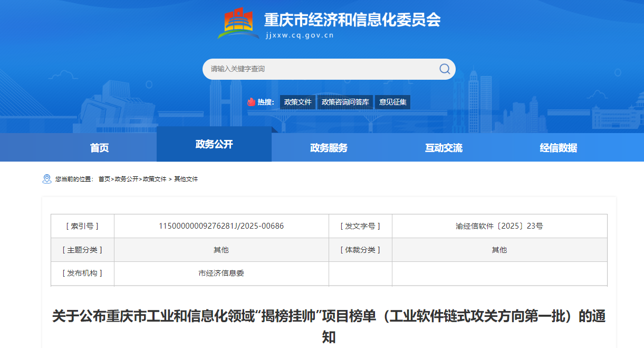Viewport: 644px width, 348px height.
Task: Switch to 政务服务 in the navigation bar
Action: point(329,148)
